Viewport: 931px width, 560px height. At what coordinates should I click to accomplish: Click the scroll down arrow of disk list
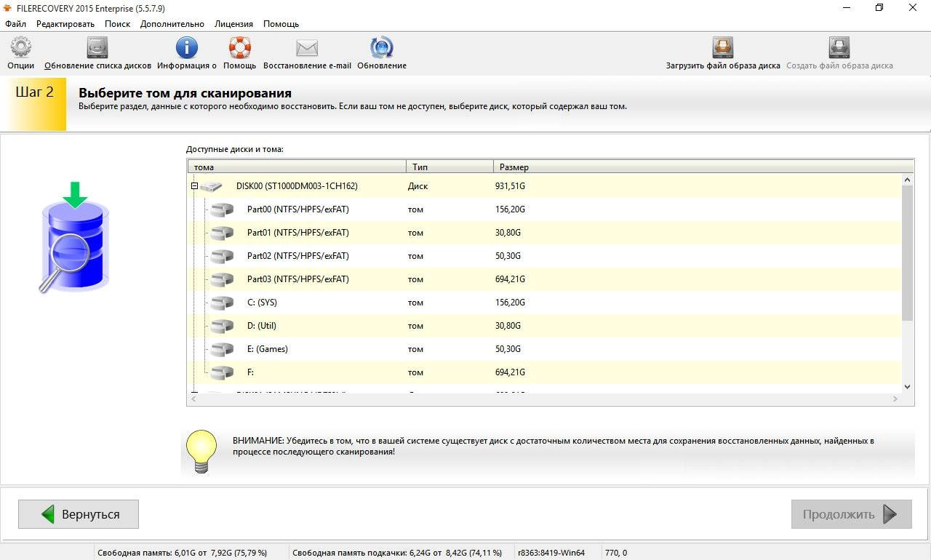click(907, 387)
